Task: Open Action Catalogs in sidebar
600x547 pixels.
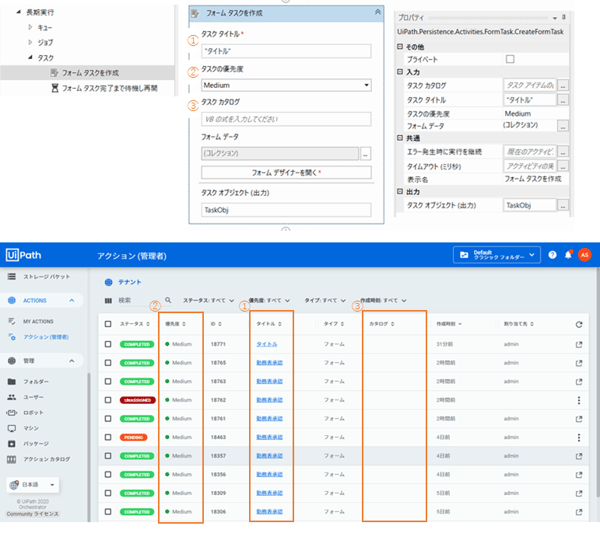Action: click(46, 459)
